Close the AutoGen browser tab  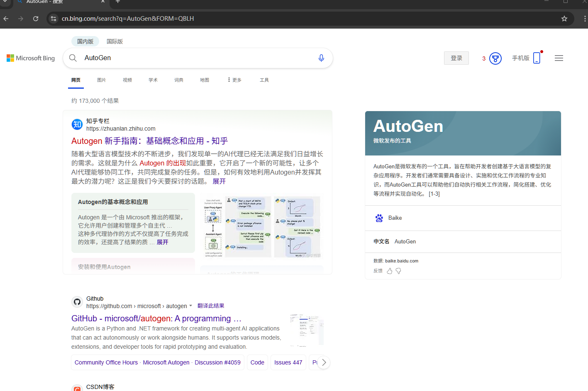[x=103, y=2]
